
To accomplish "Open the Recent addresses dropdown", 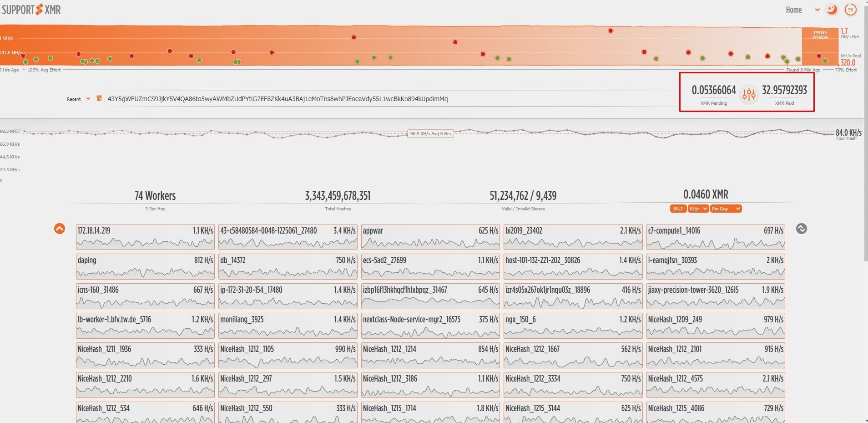I will click(x=78, y=99).
